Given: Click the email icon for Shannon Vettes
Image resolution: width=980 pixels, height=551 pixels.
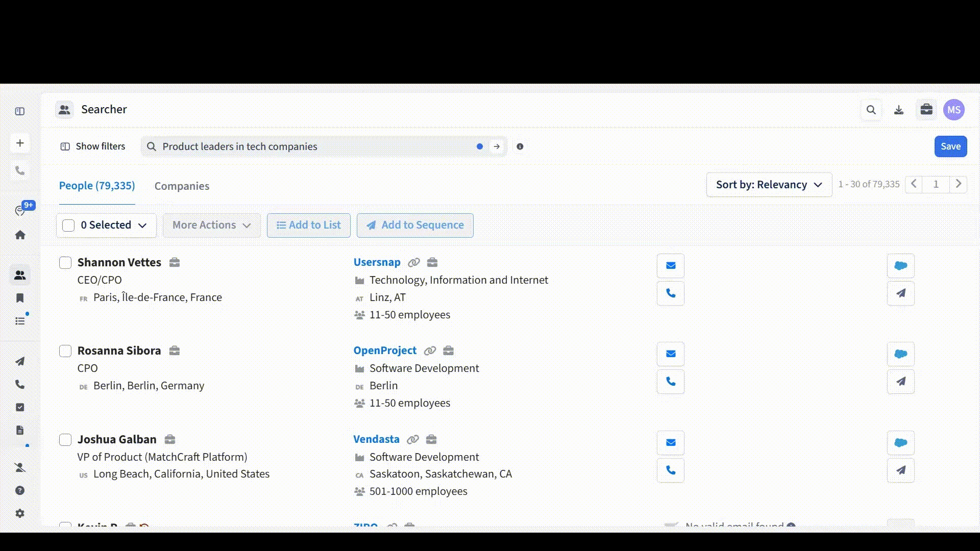Looking at the screenshot, I should click(x=671, y=265).
